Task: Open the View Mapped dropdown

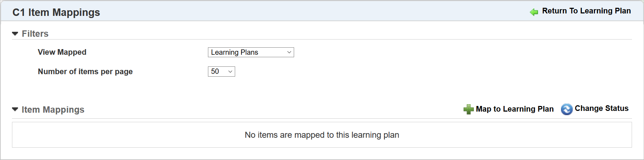Action: (x=251, y=52)
